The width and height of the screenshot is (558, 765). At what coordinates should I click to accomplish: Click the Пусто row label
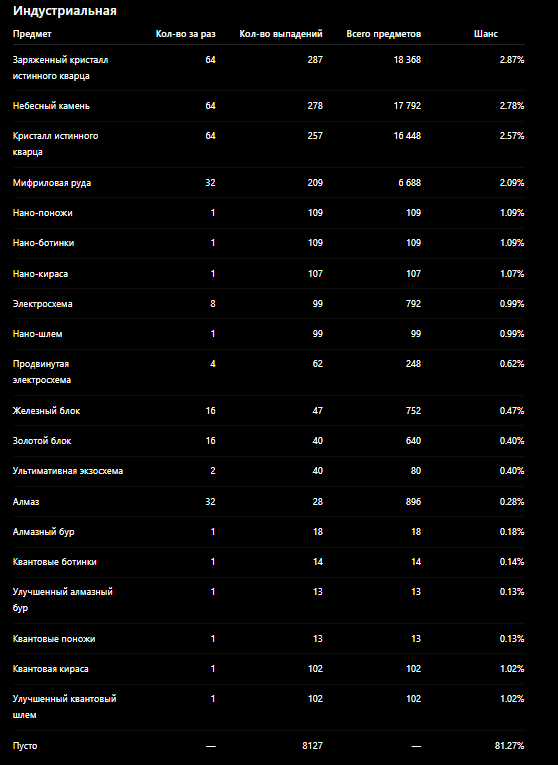tap(25, 746)
